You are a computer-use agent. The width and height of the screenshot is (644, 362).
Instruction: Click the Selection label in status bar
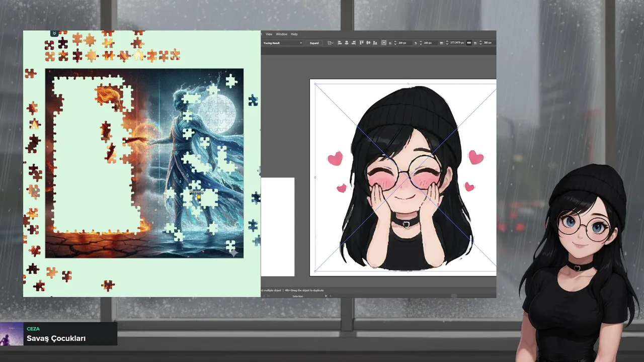298,296
